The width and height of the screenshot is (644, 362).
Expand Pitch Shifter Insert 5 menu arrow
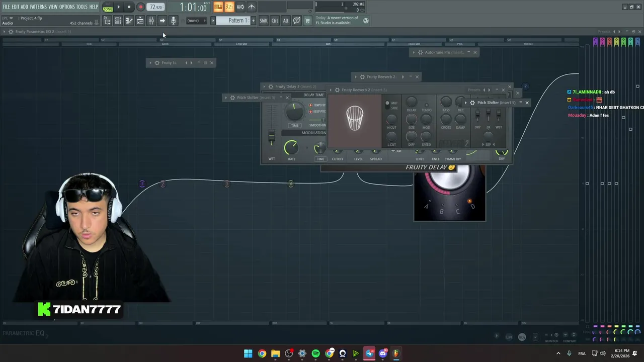[x=465, y=103]
